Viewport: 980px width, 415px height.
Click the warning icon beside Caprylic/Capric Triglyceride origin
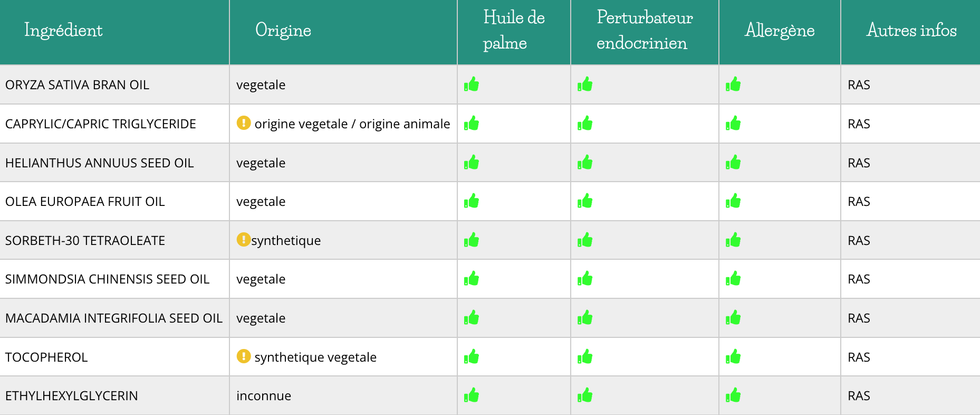[x=243, y=123]
